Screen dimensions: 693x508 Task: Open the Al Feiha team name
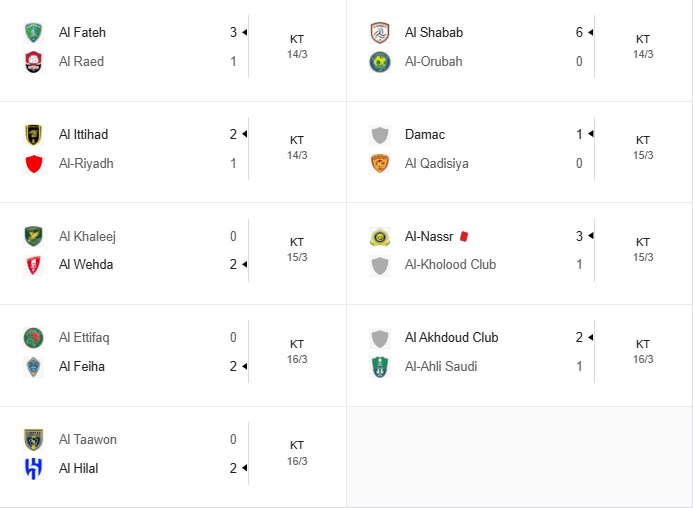click(x=82, y=367)
